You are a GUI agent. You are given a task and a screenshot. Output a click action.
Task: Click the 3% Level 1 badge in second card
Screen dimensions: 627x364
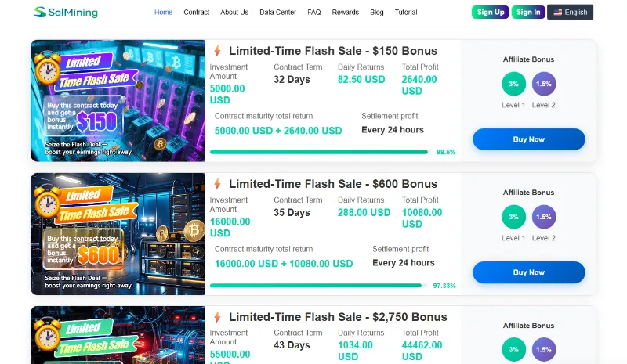pos(513,217)
